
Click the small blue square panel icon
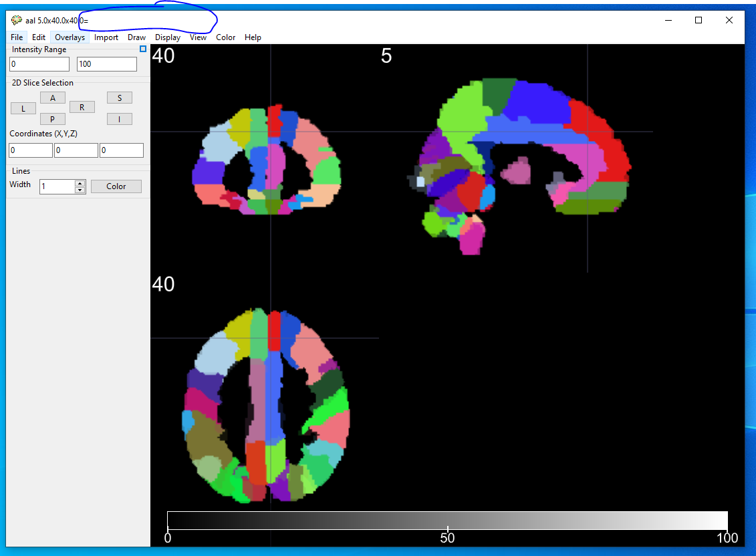coord(142,49)
